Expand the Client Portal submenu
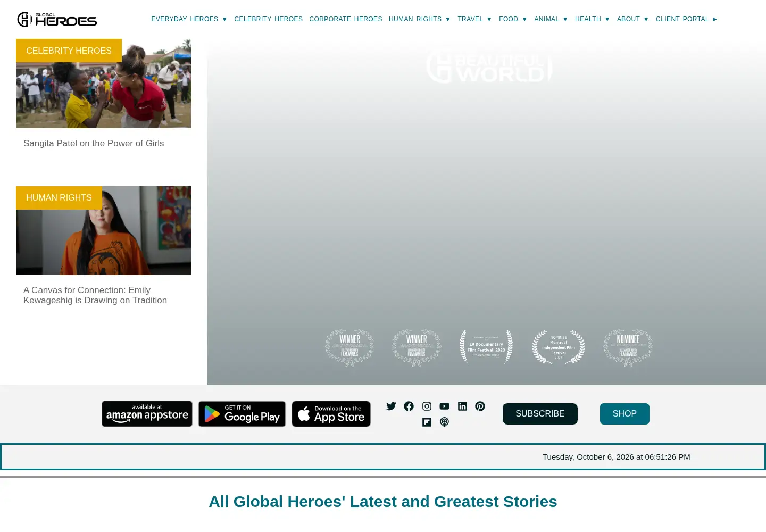Screen dimensions: 766x532 (x=686, y=19)
